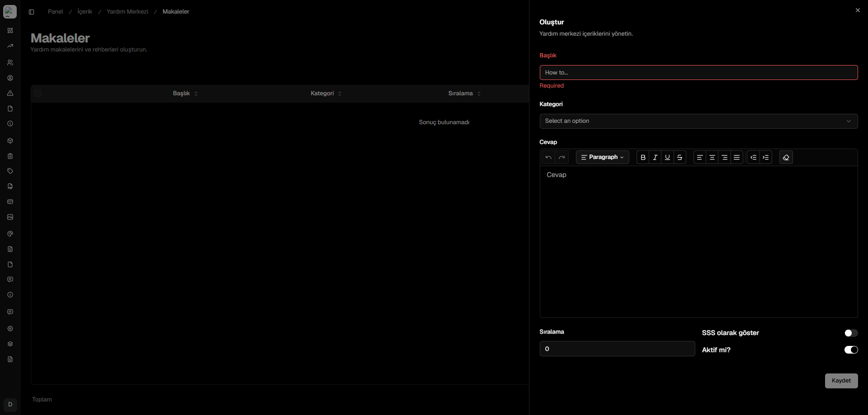Screen dimensions: 868x415
Task: Sort the table by Kategori column
Action: (326, 93)
